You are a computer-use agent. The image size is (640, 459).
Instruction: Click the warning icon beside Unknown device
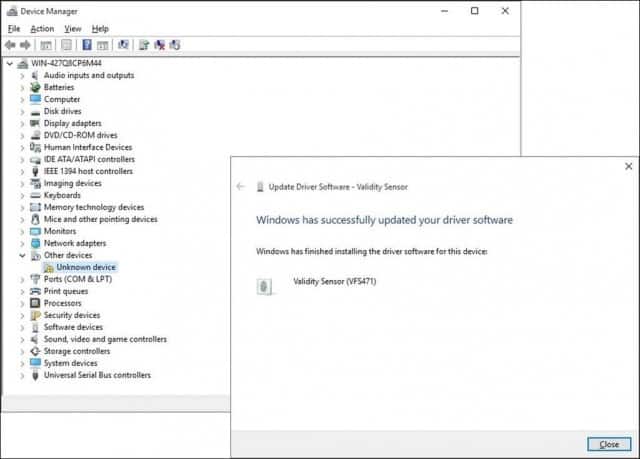(49, 268)
